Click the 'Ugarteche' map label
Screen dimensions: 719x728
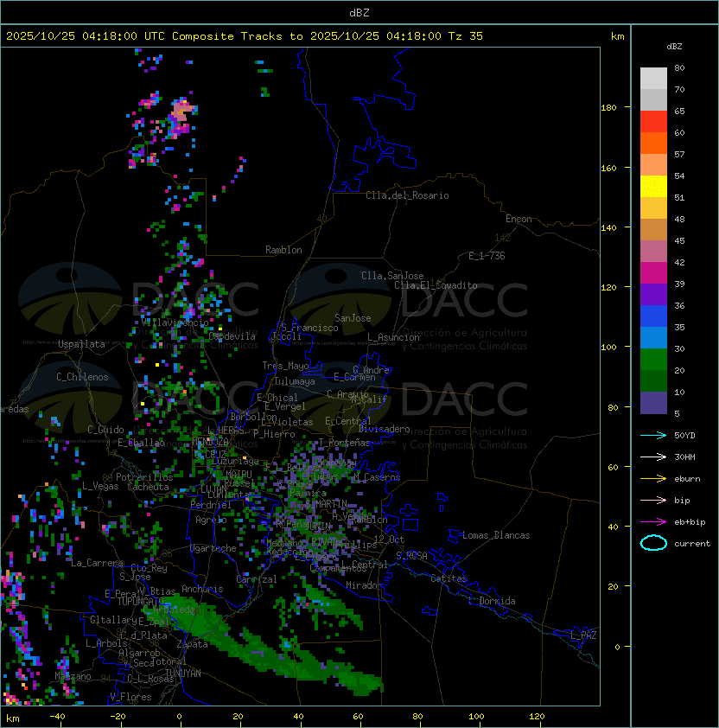[213, 548]
